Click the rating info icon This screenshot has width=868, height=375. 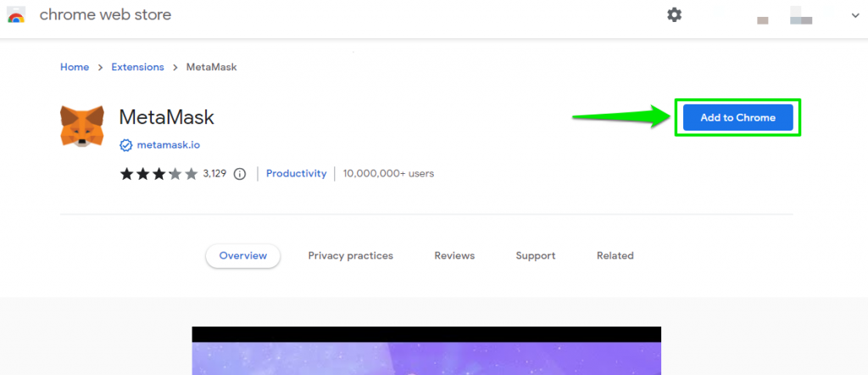(x=240, y=174)
